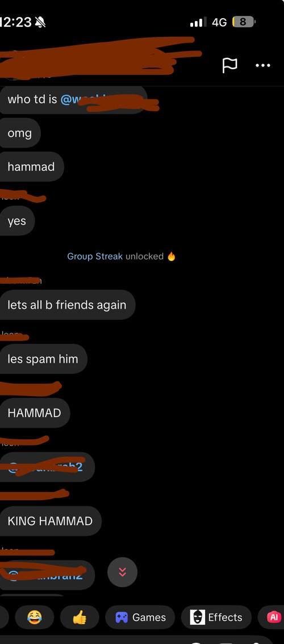
Task: Open the Group Streak link
Action: point(95,256)
